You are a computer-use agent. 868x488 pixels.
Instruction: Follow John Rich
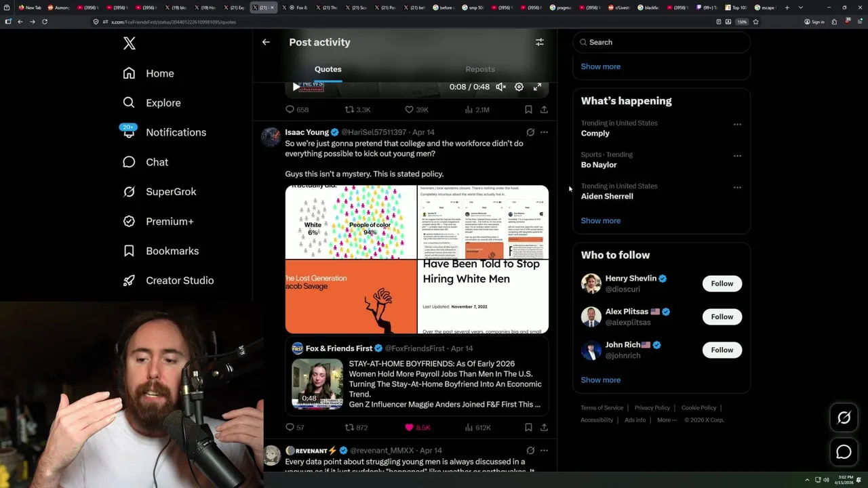pyautogui.click(x=722, y=350)
